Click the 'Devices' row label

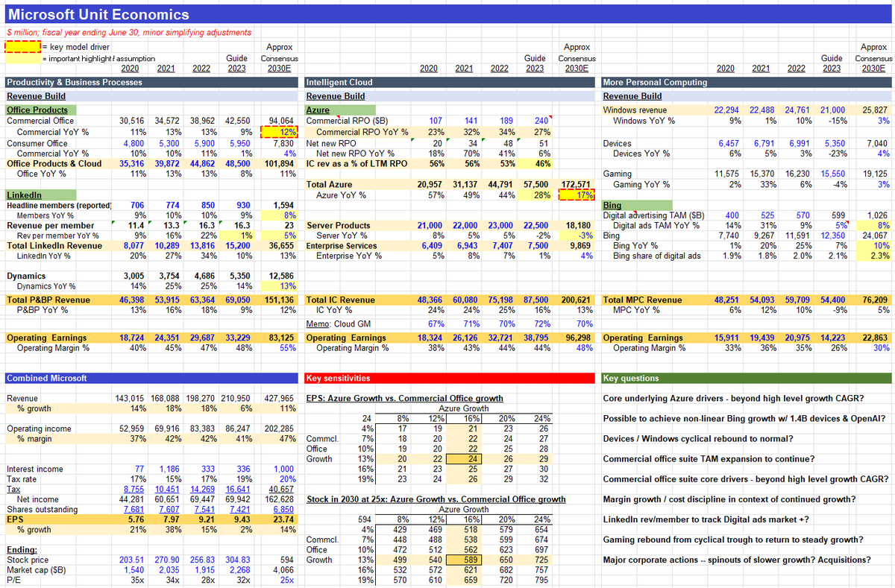(x=617, y=143)
